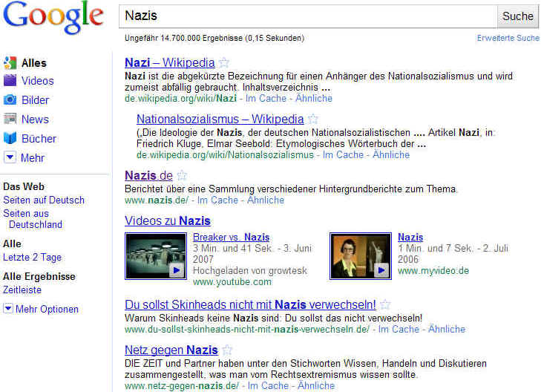Open Ähnliche for de.wikipedia.org/wiki/Nazi

pyautogui.click(x=314, y=98)
